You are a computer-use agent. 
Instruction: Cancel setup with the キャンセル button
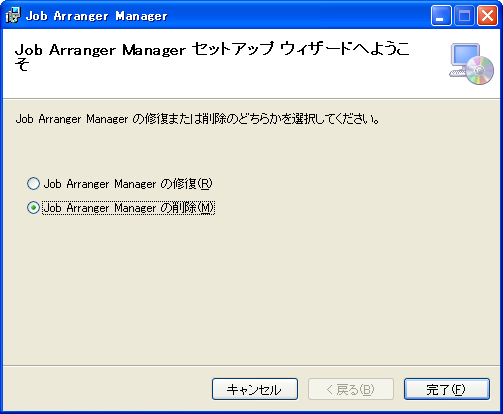(x=255, y=389)
